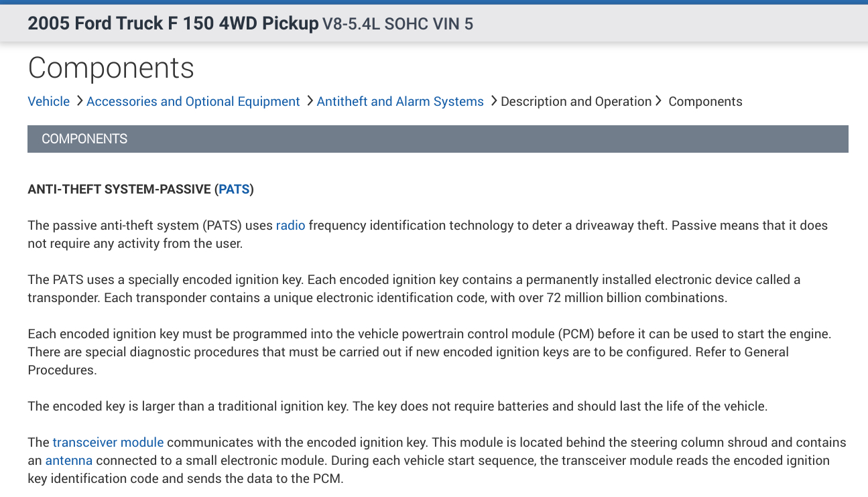Viewport: 868px width, 497px height.
Task: Open the transceiver module link
Action: [108, 442]
